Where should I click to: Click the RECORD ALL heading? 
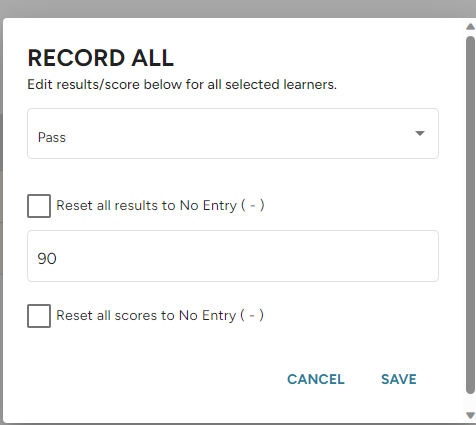pos(101,58)
